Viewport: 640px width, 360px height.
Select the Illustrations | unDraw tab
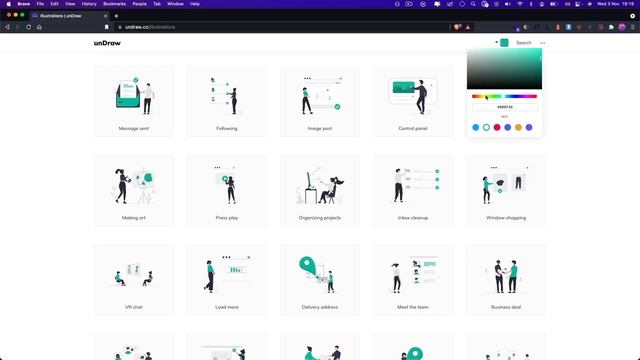(69, 16)
